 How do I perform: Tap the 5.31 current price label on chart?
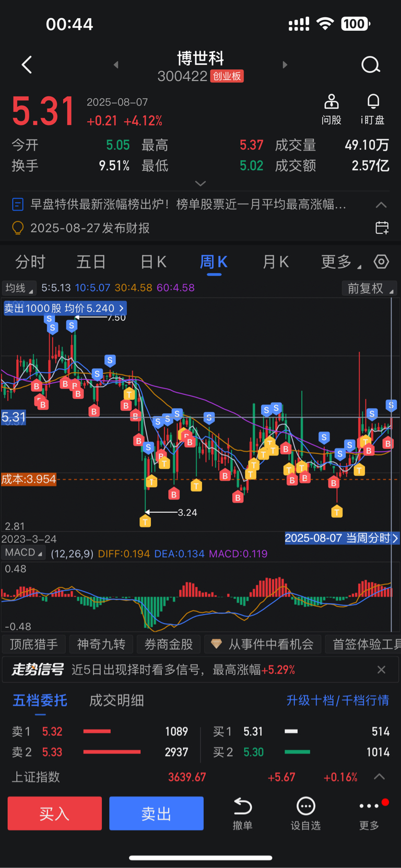point(14,417)
